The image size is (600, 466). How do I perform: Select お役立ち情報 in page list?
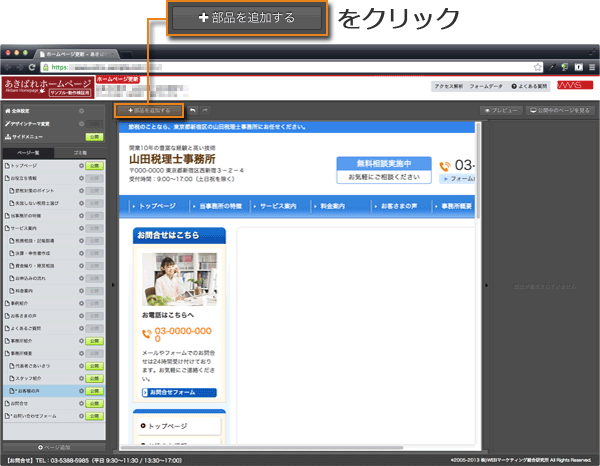(x=21, y=178)
